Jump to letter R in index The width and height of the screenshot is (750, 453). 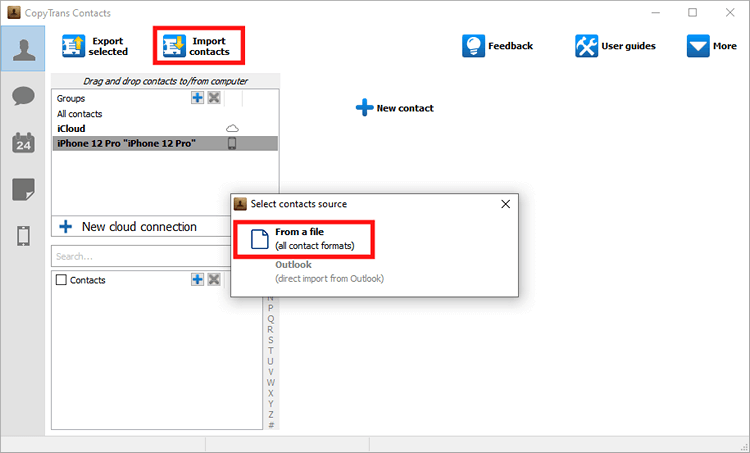[271, 330]
